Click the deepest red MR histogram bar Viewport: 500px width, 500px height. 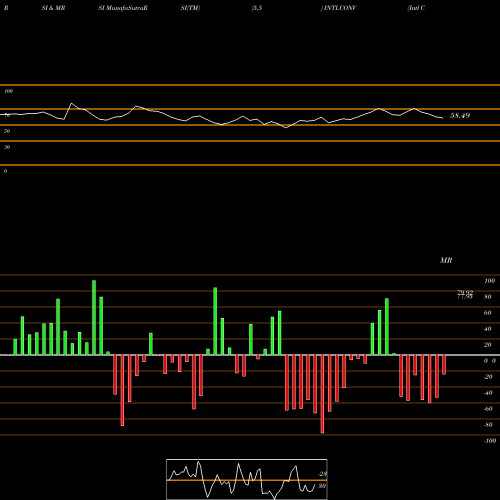point(322,394)
